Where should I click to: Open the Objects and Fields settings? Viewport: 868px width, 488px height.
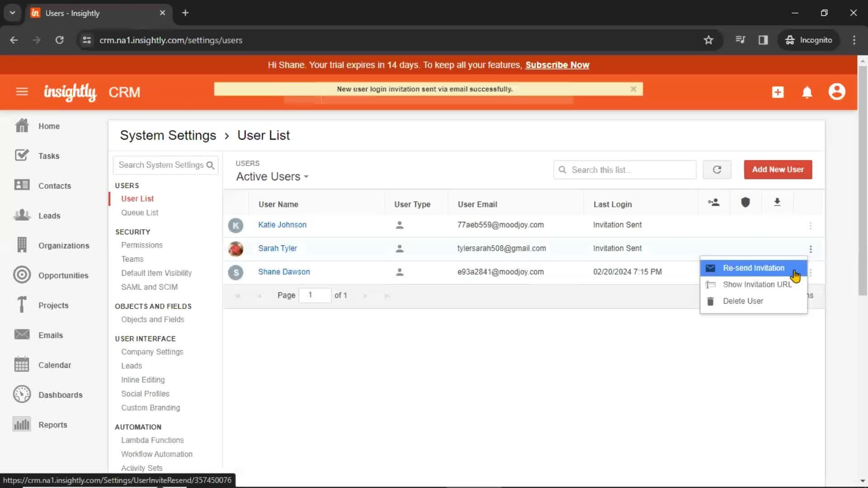point(153,319)
